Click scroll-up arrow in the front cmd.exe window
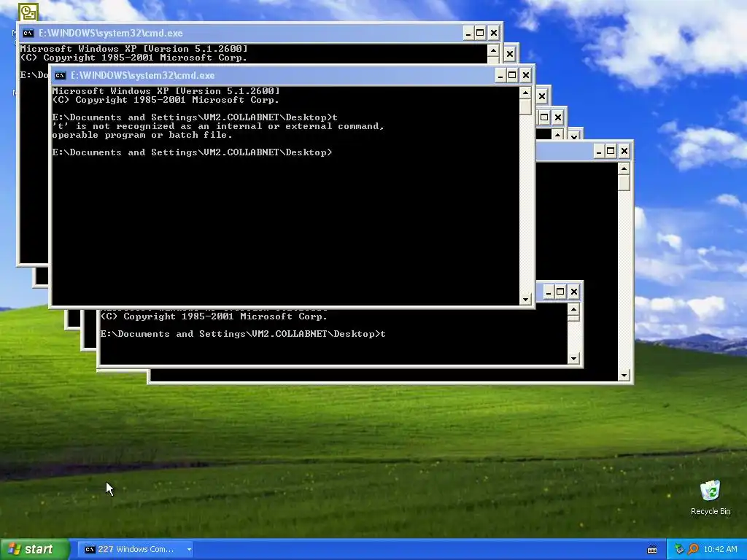Viewport: 747px width, 560px height. (x=525, y=93)
